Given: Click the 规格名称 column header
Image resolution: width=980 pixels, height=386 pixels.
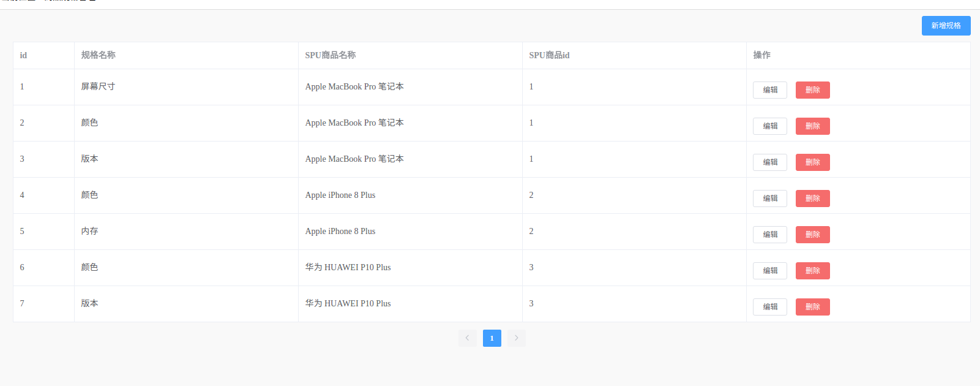Looking at the screenshot, I should click(187, 56).
